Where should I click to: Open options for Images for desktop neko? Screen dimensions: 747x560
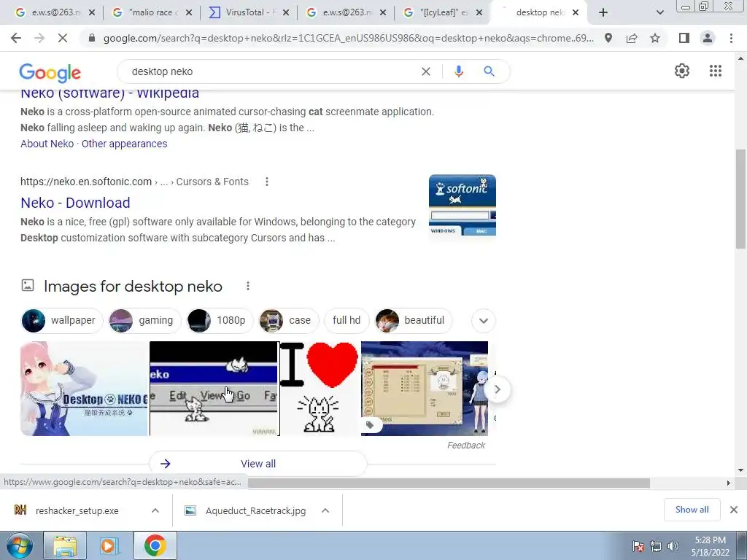248,286
